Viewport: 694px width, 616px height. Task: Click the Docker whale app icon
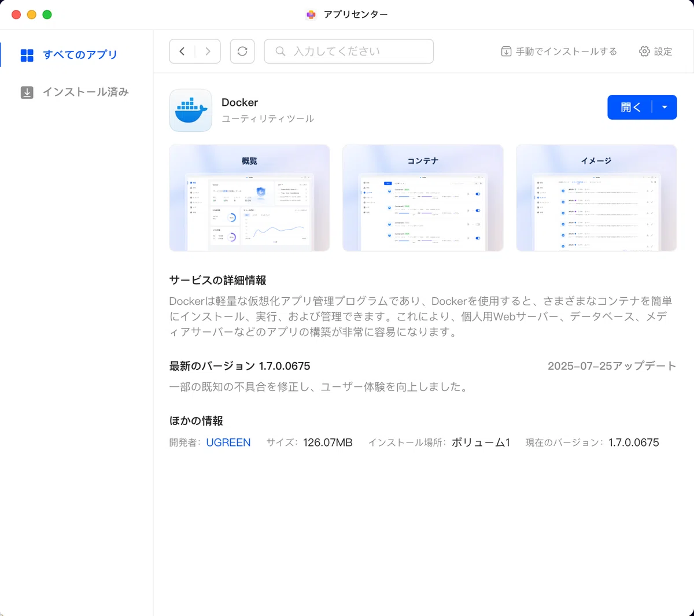pos(191,110)
